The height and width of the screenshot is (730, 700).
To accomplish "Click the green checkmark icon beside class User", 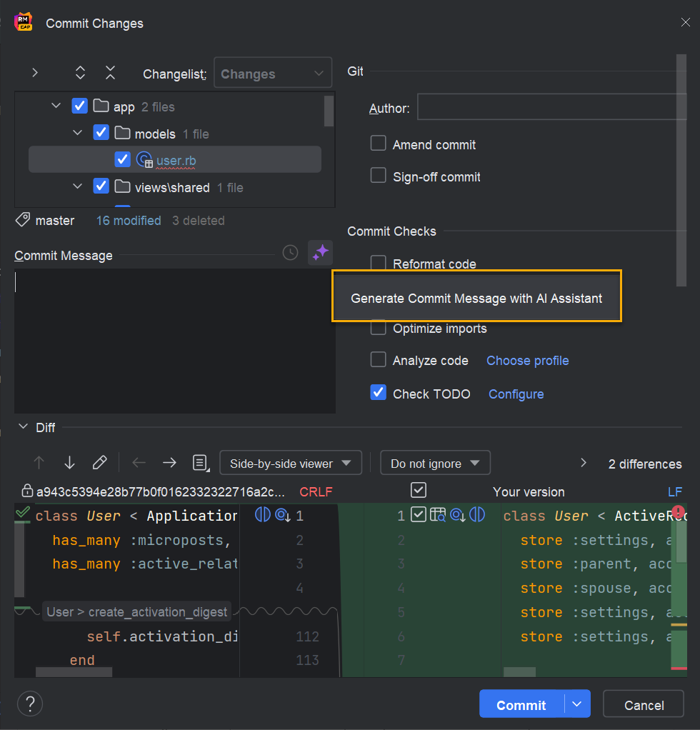I will [x=22, y=513].
